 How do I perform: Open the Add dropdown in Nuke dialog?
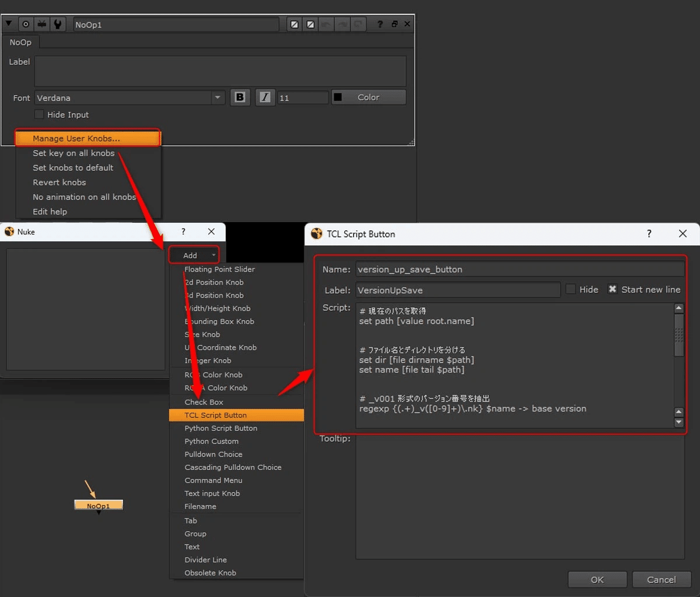(x=194, y=255)
